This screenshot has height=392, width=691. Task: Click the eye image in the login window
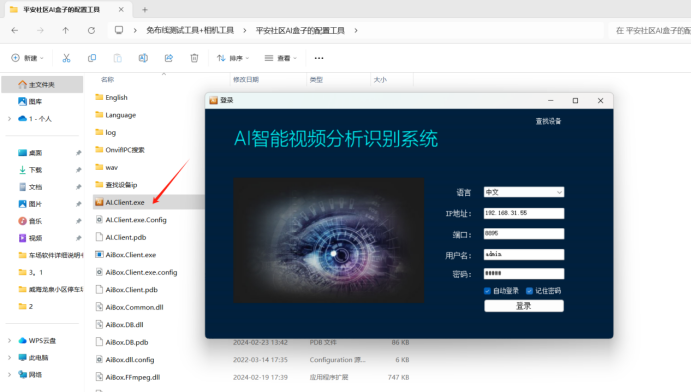pos(329,240)
